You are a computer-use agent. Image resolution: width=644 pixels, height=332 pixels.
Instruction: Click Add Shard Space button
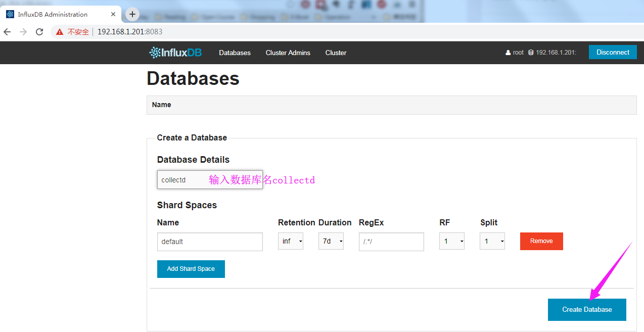(x=191, y=269)
